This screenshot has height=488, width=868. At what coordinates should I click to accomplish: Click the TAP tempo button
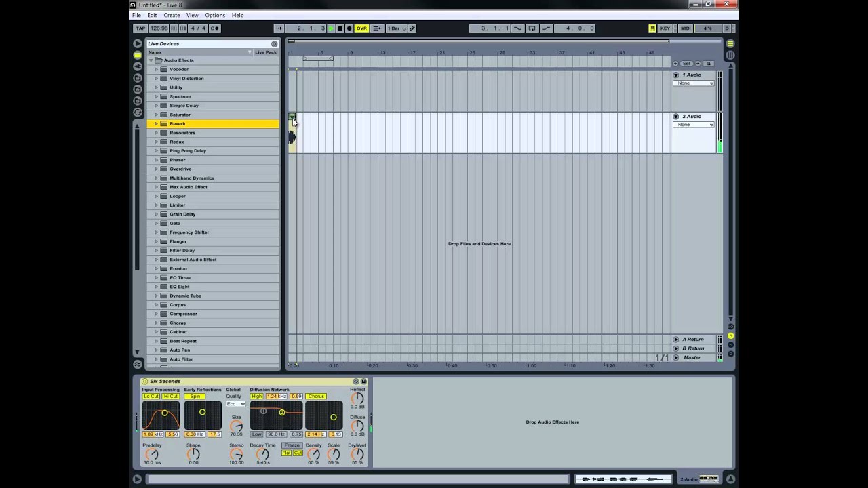(140, 28)
